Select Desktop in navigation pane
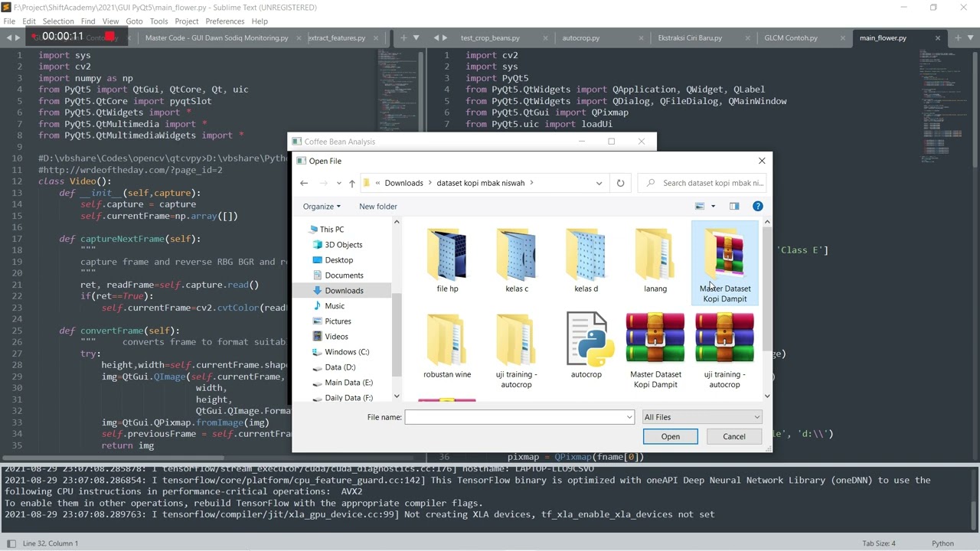Screen dimensions: 980x551 click(338, 260)
